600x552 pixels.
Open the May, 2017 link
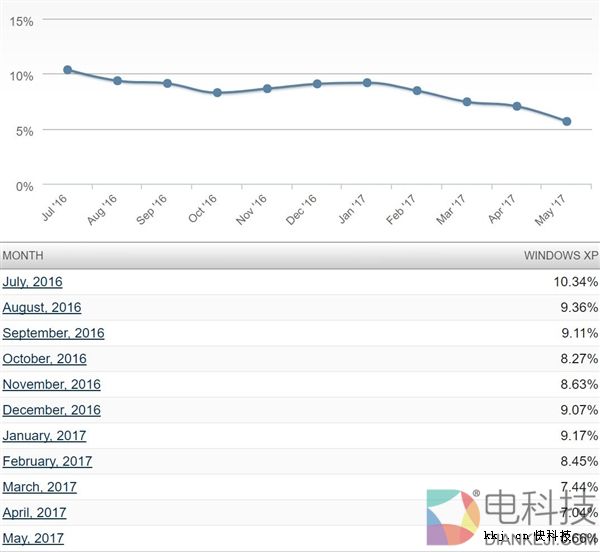33,538
